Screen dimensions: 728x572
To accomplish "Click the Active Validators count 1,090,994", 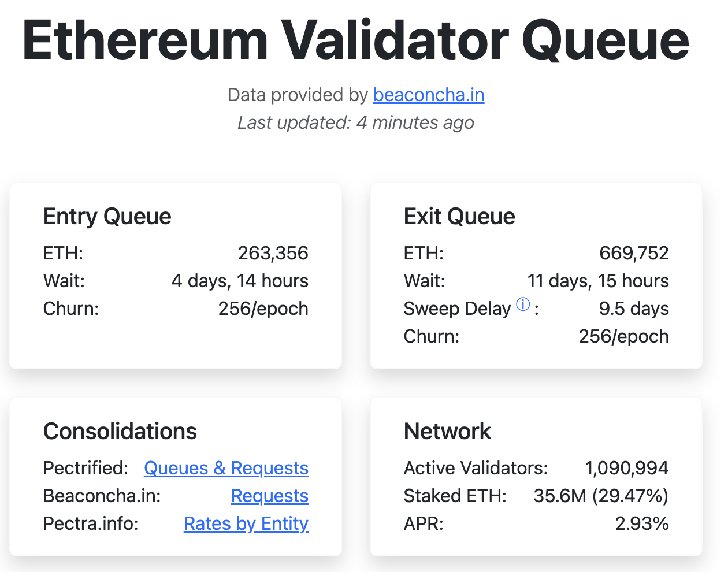I will 627,468.
